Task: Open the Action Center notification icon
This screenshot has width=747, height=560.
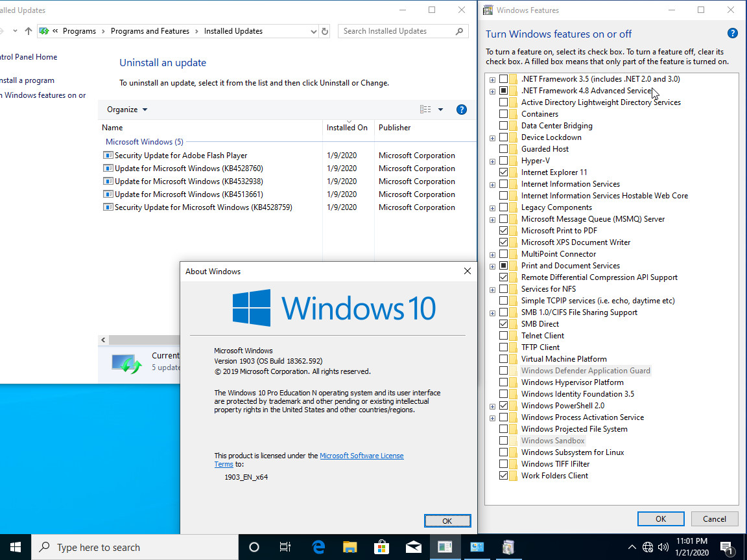Action: 727,548
